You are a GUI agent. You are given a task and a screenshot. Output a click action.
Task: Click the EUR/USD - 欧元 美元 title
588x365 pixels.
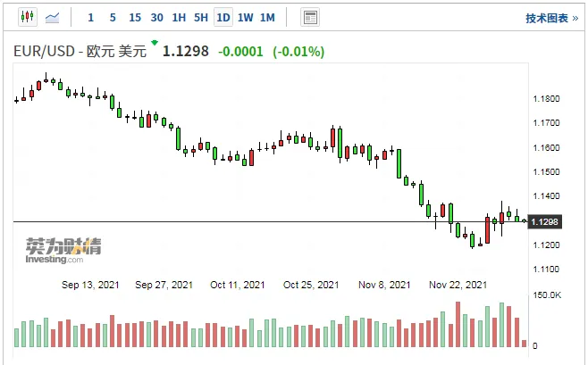coord(80,51)
